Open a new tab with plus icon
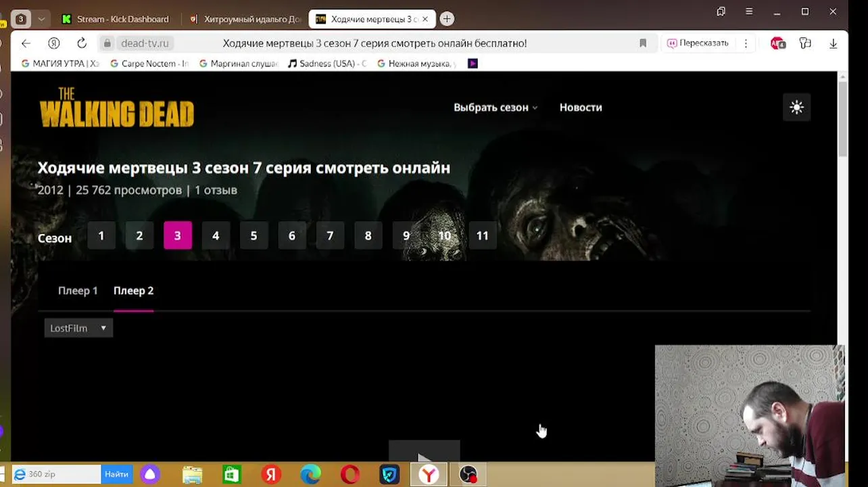This screenshot has height=487, width=868. (447, 19)
